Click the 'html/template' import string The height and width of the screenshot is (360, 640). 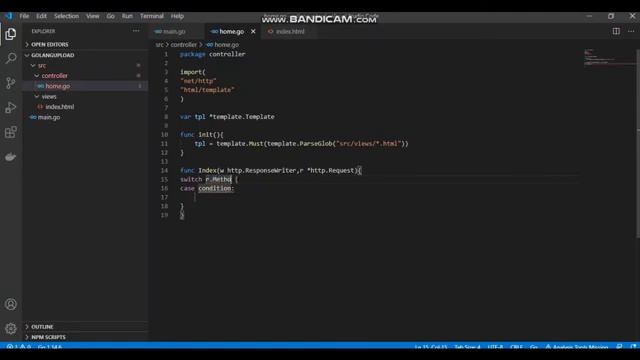[x=207, y=90]
